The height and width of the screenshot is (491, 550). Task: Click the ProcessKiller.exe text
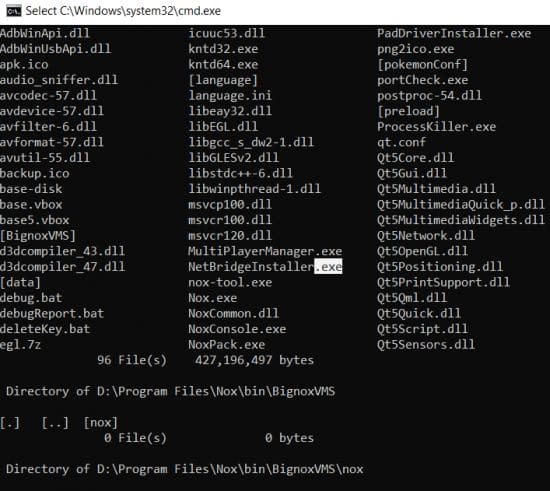436,127
